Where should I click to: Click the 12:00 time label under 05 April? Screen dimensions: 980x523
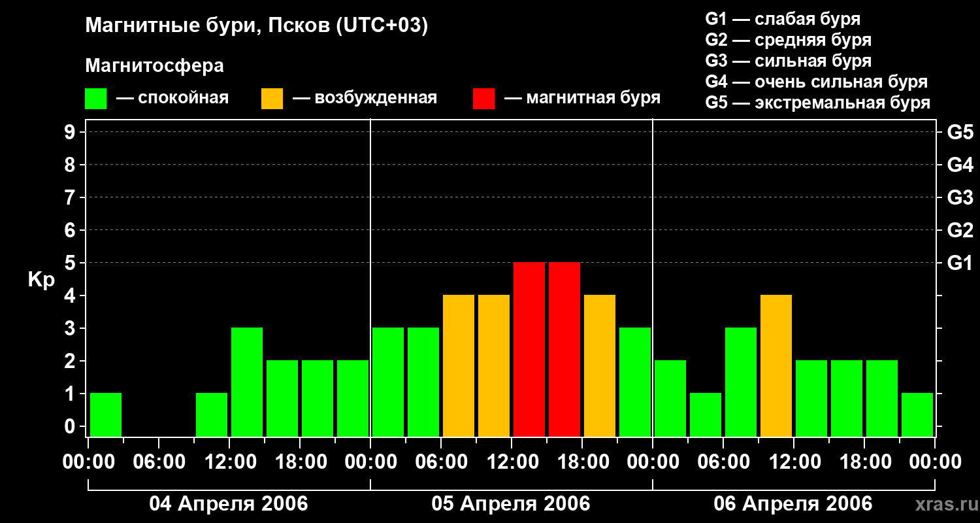point(512,462)
